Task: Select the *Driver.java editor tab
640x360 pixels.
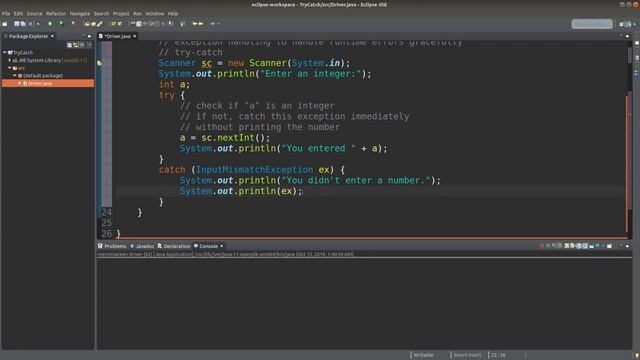Action: [118, 36]
